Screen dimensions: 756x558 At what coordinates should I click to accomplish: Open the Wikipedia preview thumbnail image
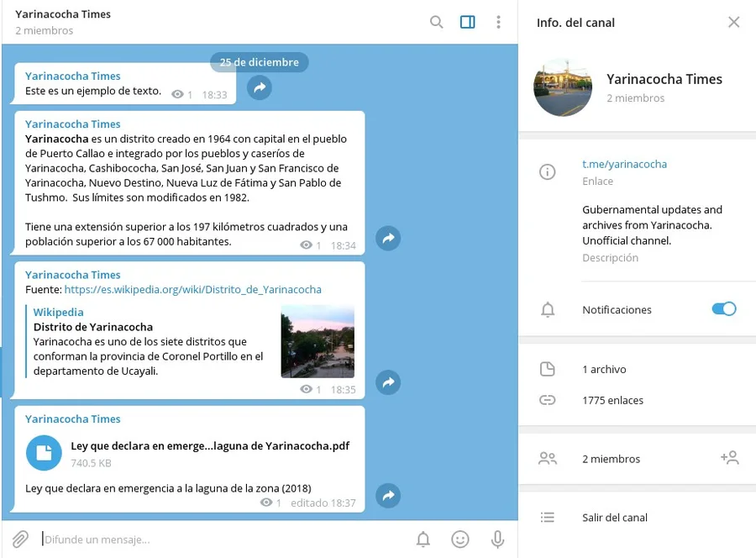(318, 341)
